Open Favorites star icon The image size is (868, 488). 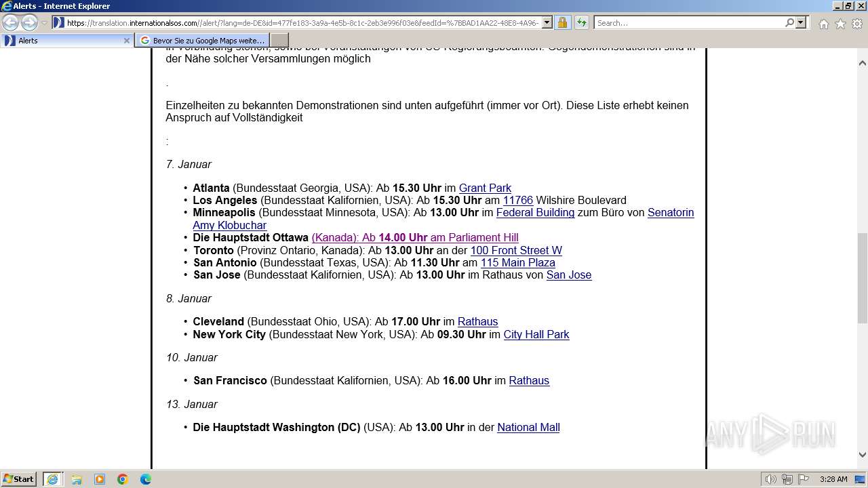point(840,24)
